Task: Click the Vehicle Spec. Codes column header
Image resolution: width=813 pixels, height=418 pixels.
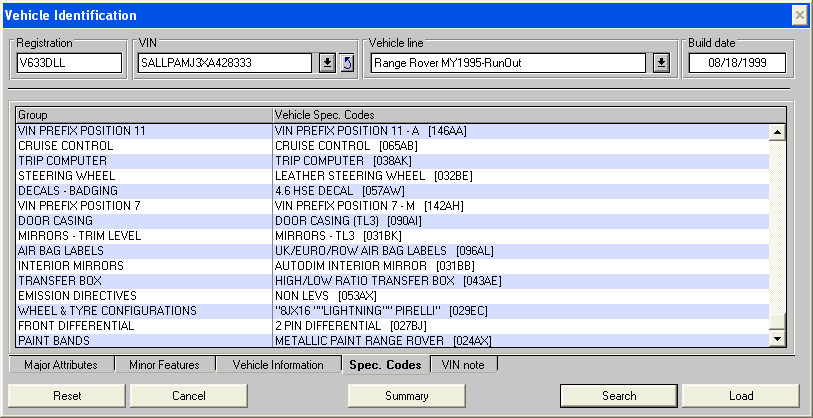Action: click(x=529, y=115)
